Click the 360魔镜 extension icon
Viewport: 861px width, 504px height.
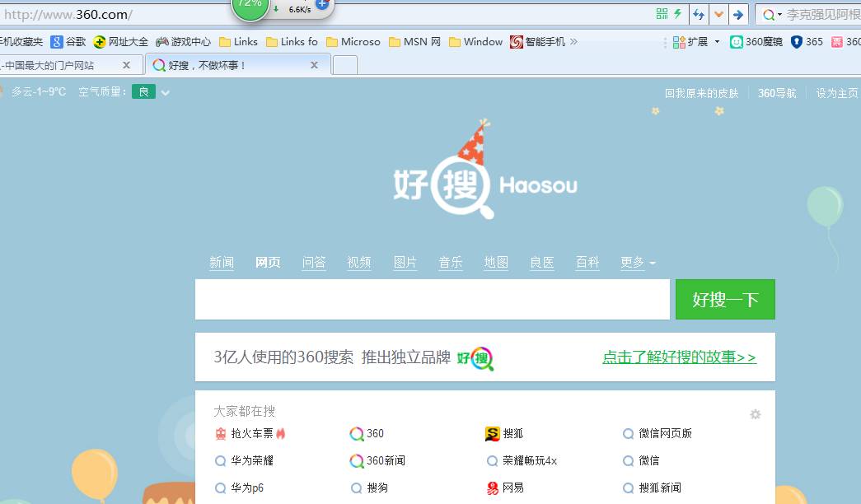click(756, 42)
